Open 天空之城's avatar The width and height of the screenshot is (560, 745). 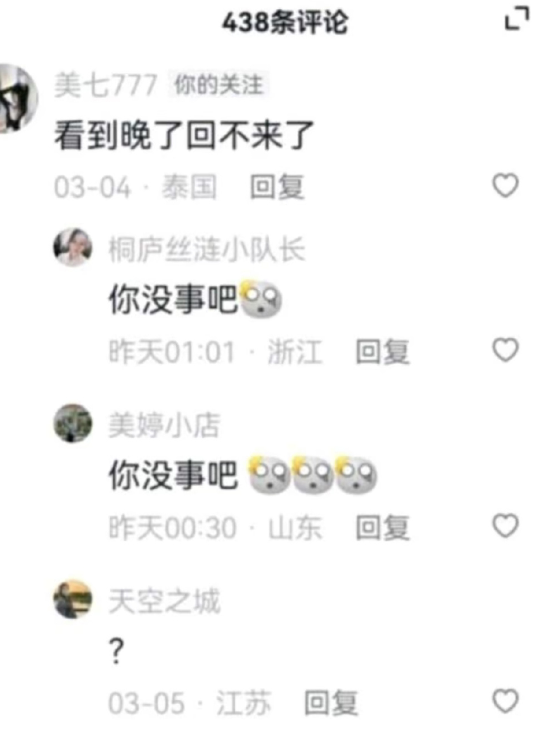coord(73,599)
